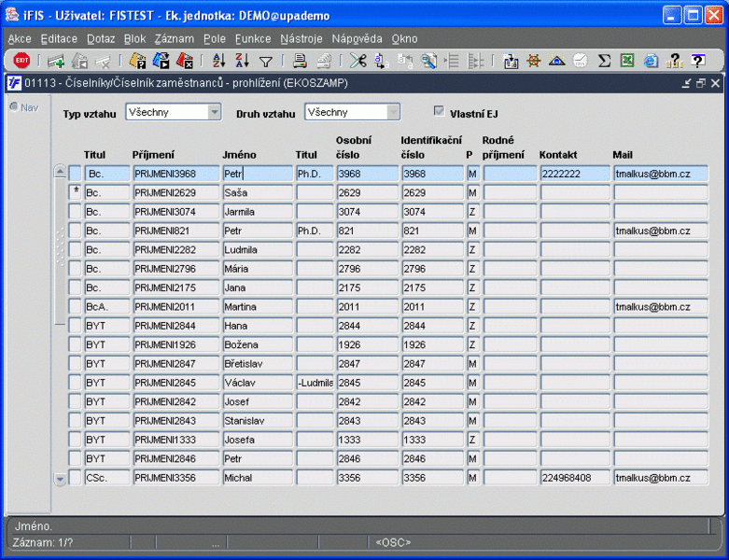
Task: Open the Nav side panel
Action: (x=23, y=107)
